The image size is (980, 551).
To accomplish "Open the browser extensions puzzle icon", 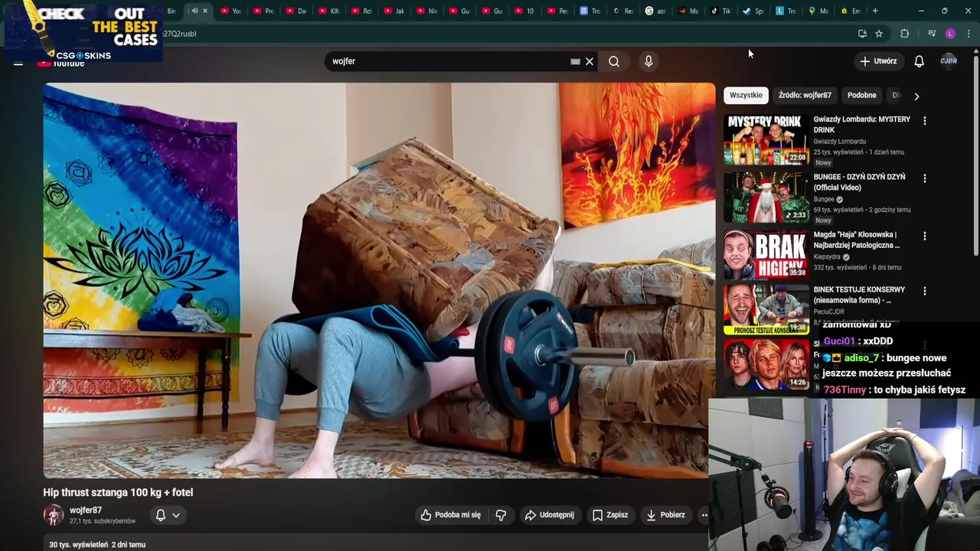I will [904, 34].
